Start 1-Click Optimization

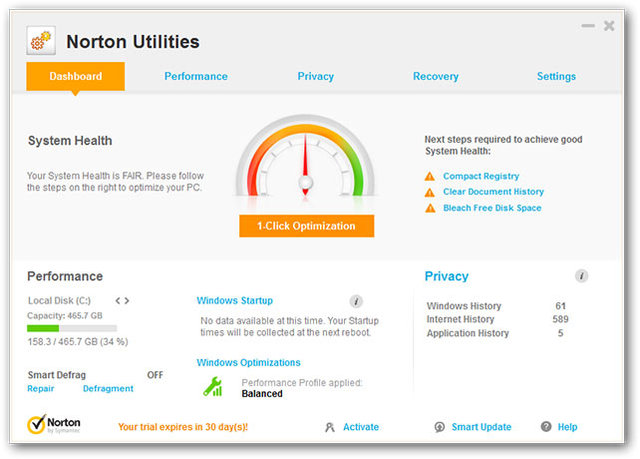pos(307,226)
